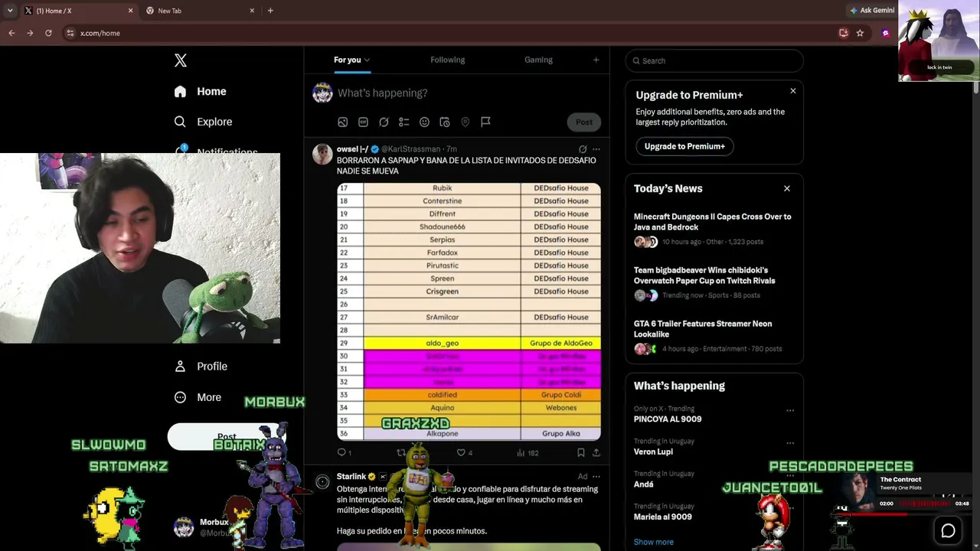This screenshot has height=551, width=980.
Task: Click the Upgrade to Premium+ button
Action: (x=684, y=146)
